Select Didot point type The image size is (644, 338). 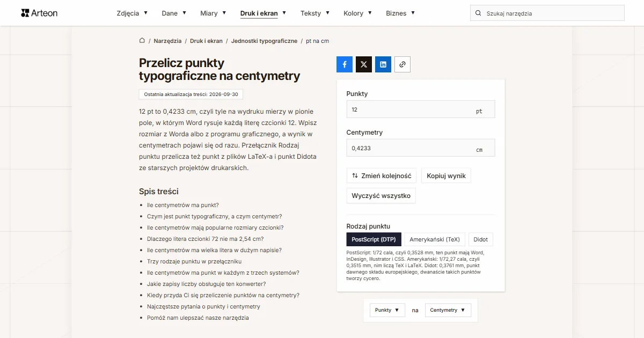pyautogui.click(x=481, y=239)
